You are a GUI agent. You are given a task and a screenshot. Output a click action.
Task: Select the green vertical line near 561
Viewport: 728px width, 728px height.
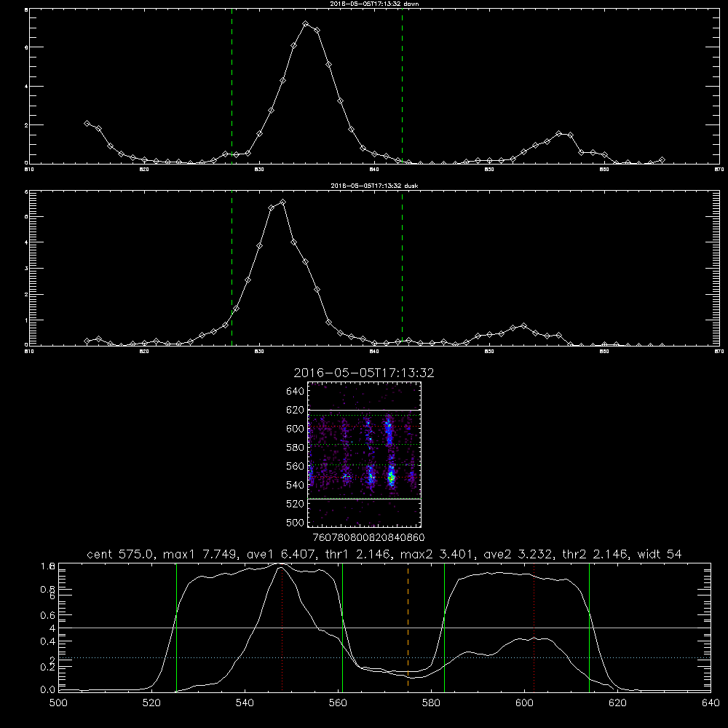pyautogui.click(x=343, y=627)
